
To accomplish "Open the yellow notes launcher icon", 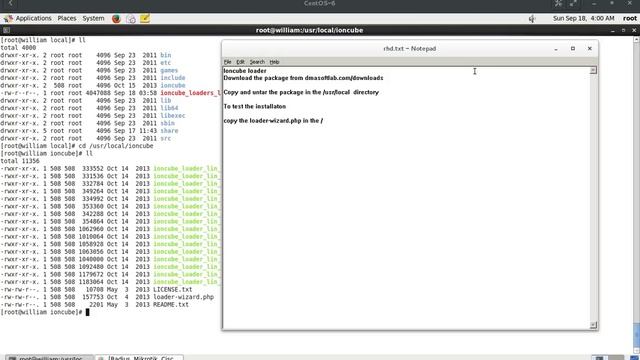I will pos(145,18).
